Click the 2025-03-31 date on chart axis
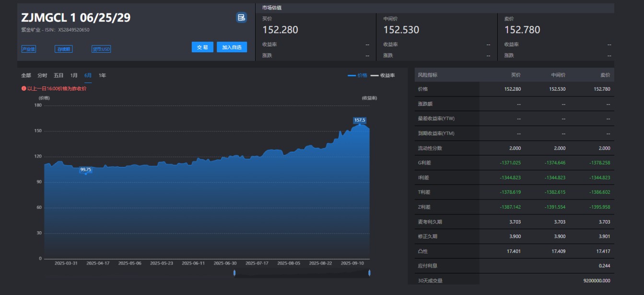 66,263
